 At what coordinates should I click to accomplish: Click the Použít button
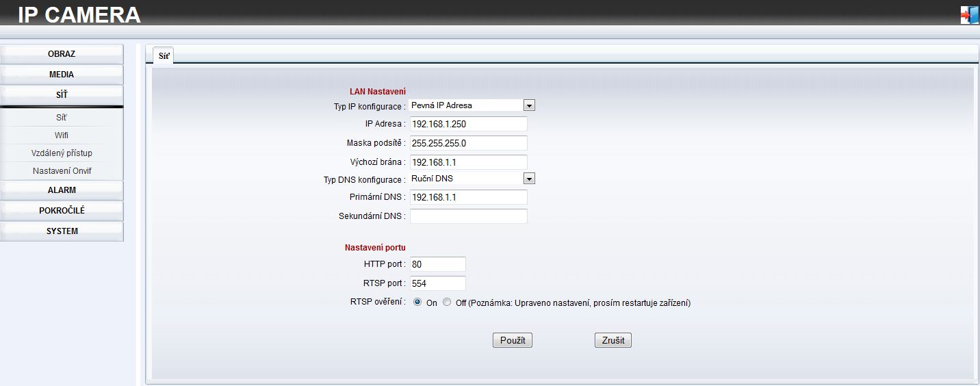tap(513, 340)
